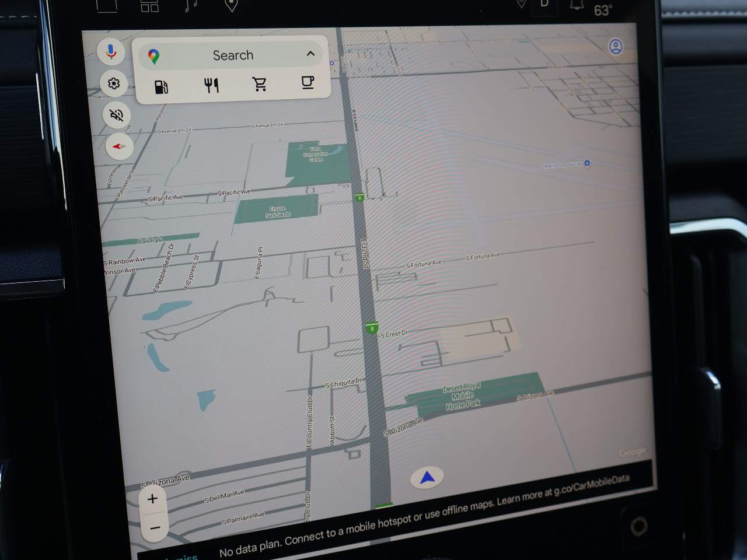The height and width of the screenshot is (560, 747).
Task: Open Google Maps settings gear
Action: (114, 84)
